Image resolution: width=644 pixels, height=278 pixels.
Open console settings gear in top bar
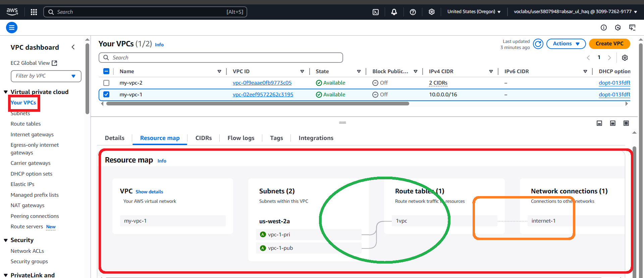[432, 12]
